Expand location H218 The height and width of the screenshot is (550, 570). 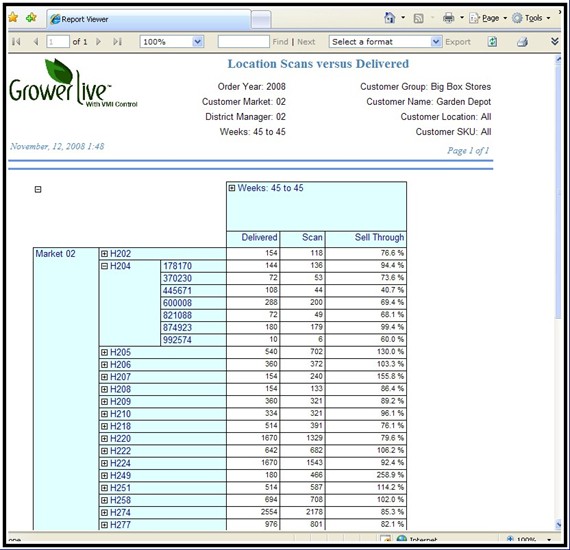[104, 426]
